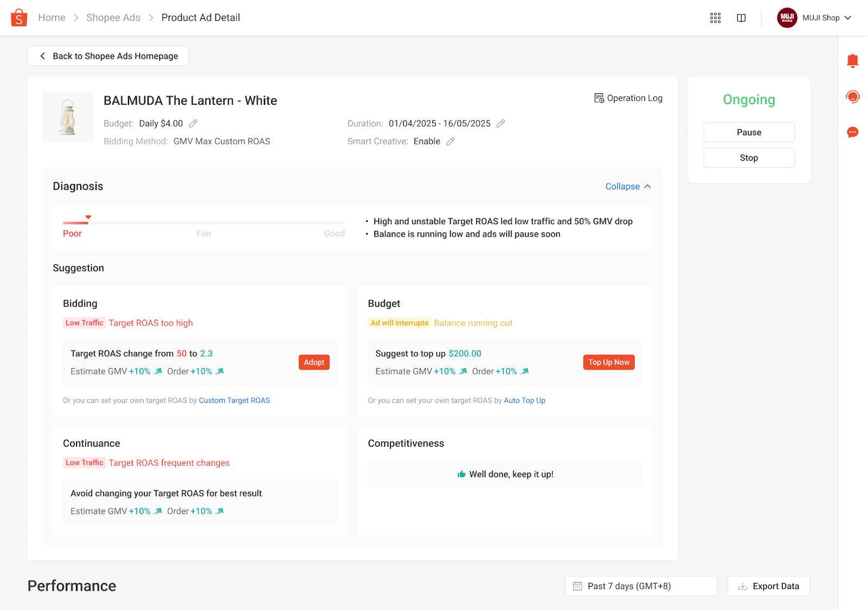The width and height of the screenshot is (868, 610).
Task: Open the notifications bell icon
Action: coord(852,61)
